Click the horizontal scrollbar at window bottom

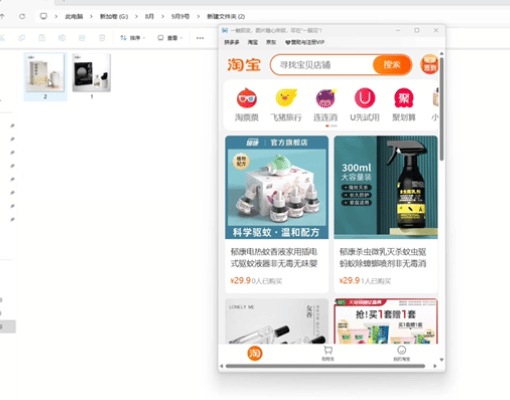(325, 366)
